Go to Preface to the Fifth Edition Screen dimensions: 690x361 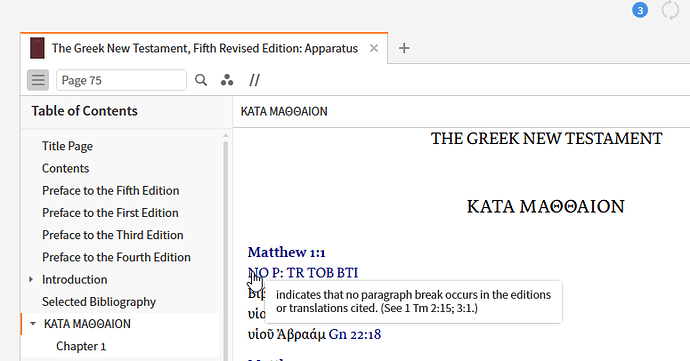pos(110,191)
